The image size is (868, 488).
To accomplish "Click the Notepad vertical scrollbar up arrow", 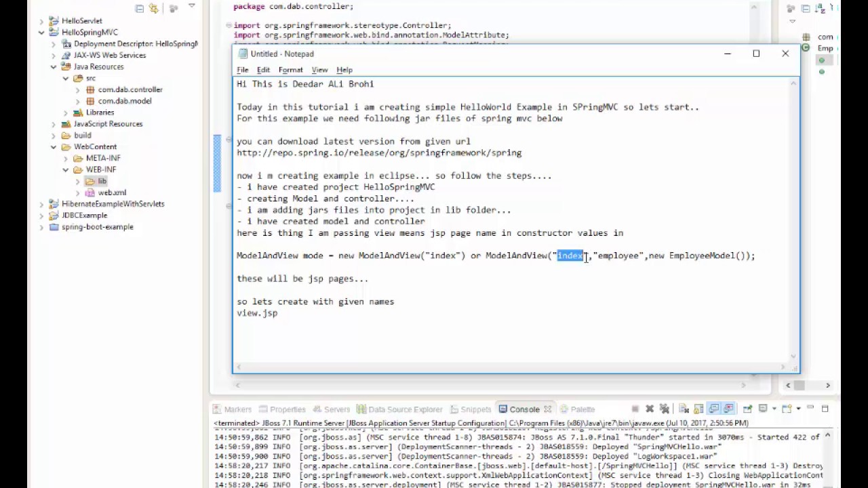I will click(793, 83).
